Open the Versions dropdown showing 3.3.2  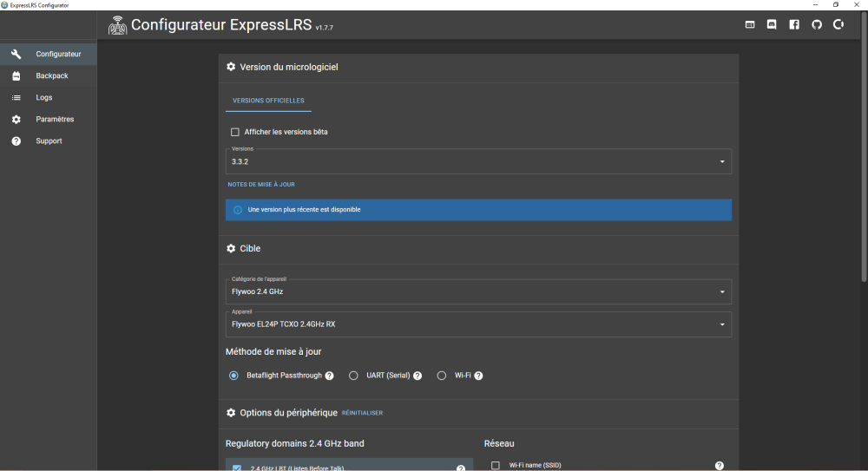[477, 161]
